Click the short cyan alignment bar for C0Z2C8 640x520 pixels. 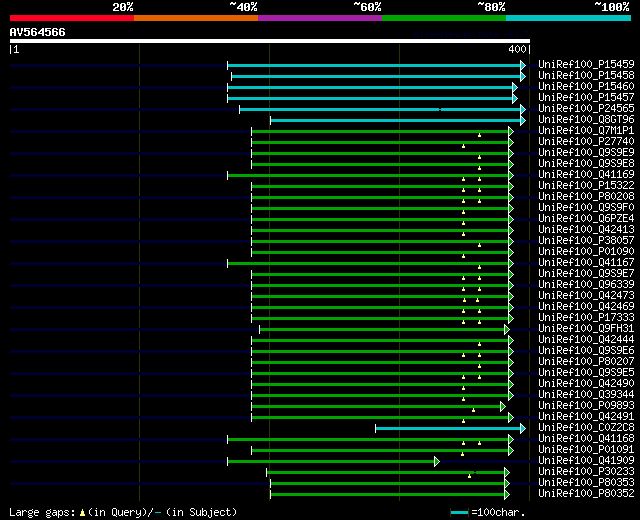click(448, 428)
